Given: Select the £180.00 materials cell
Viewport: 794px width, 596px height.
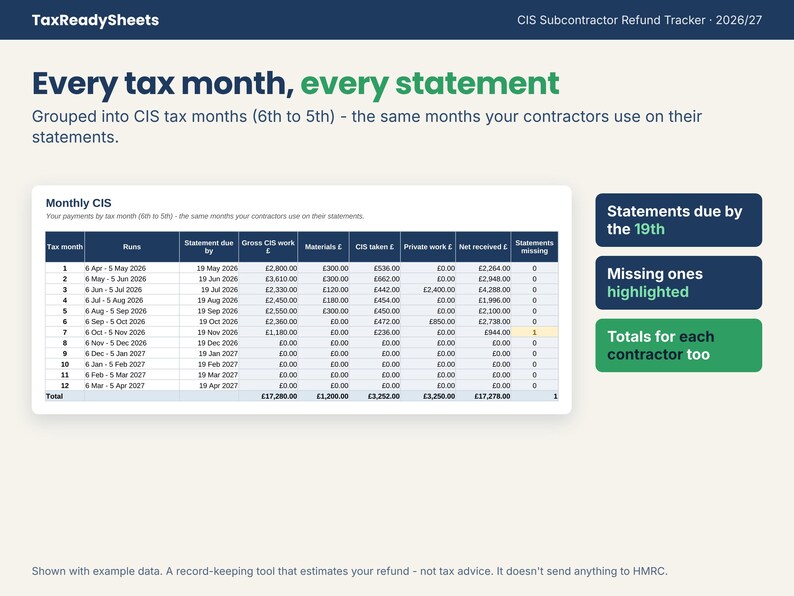Looking at the screenshot, I should click(323, 300).
